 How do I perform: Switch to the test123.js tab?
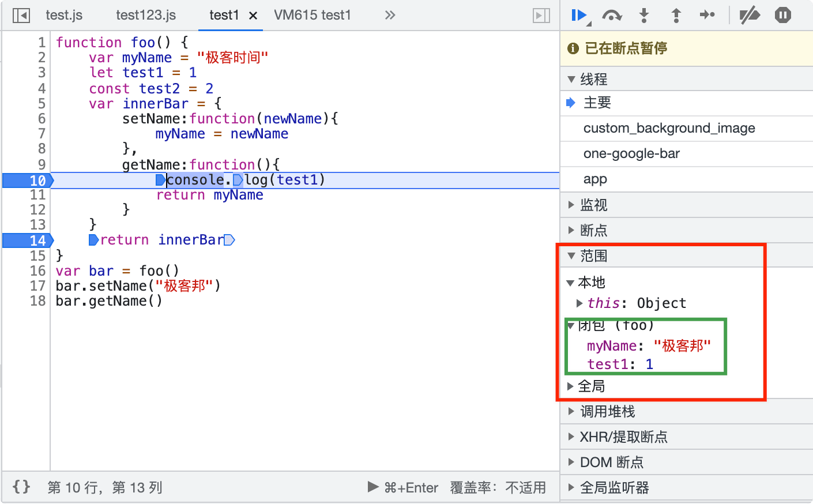[146, 16]
